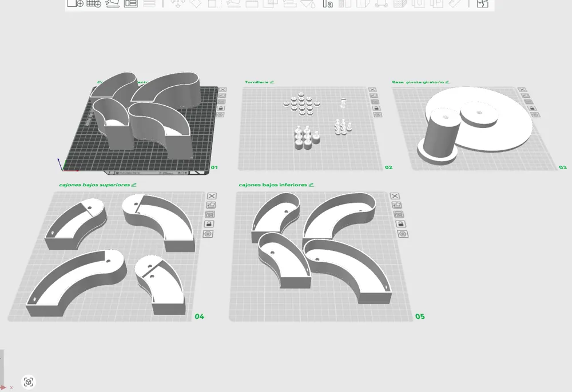This screenshot has width=572, height=392.
Task: Select the Scale tool icon
Action: [x=215, y=3]
